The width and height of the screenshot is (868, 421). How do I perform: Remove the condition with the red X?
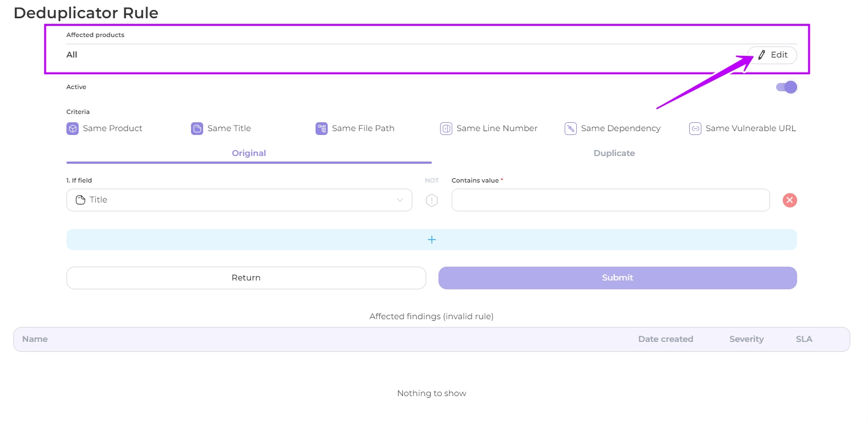click(x=790, y=200)
